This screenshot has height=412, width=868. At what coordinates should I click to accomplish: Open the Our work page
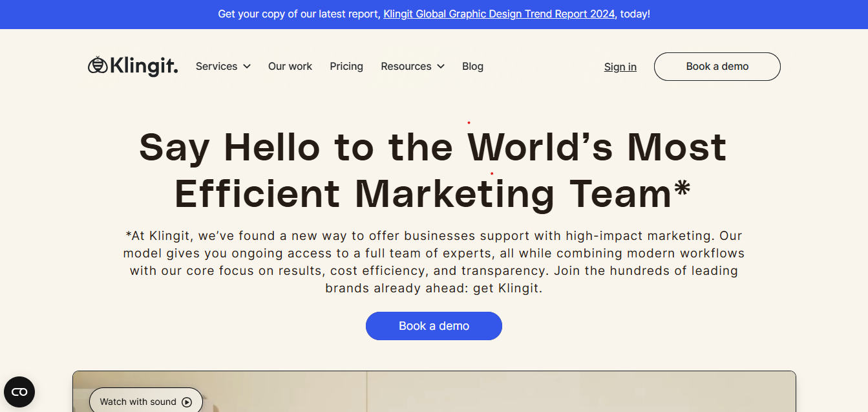pyautogui.click(x=290, y=67)
